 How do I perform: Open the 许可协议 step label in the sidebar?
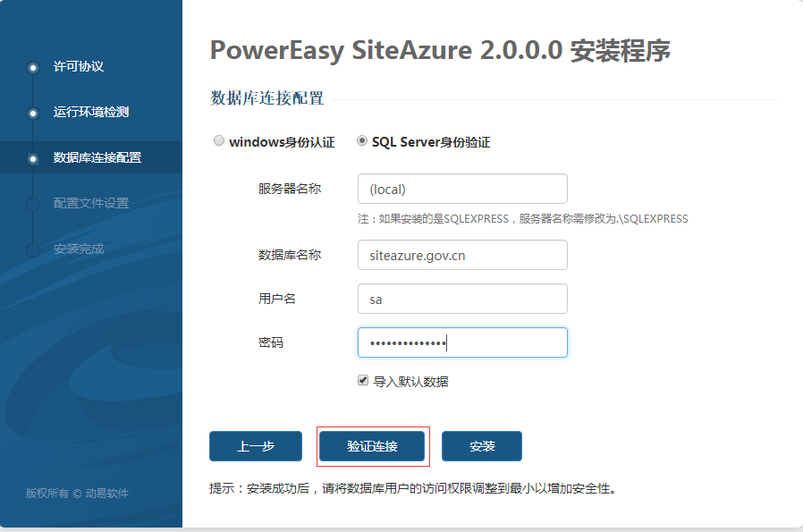click(79, 67)
